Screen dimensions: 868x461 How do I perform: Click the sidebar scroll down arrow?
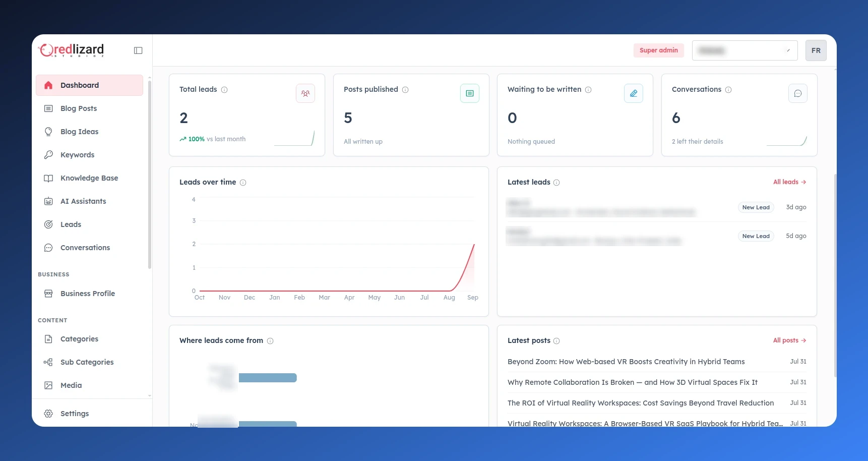pyautogui.click(x=150, y=396)
